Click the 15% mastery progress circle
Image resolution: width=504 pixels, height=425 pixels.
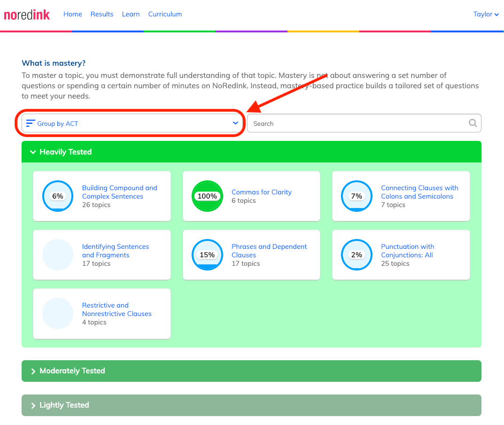(207, 255)
